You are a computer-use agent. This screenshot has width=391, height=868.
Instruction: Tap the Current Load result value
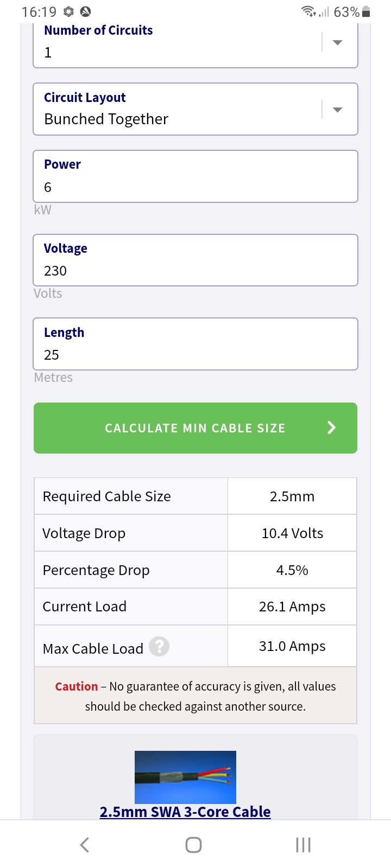click(292, 607)
